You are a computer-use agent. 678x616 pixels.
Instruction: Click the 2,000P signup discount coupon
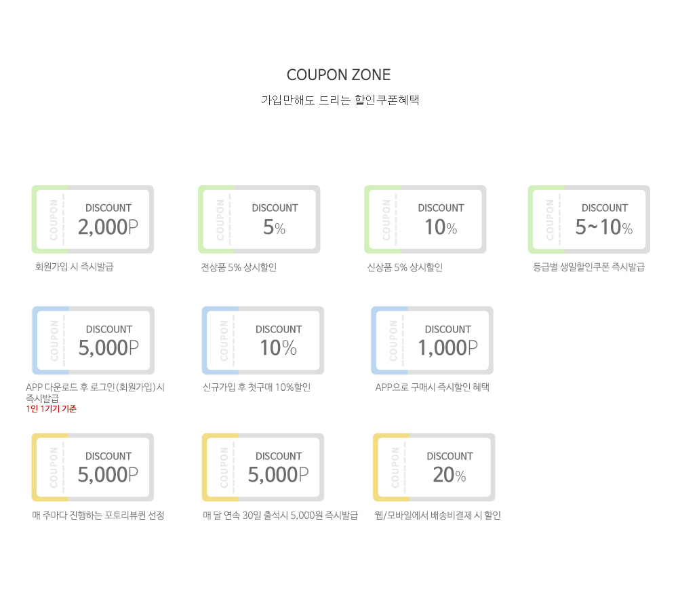(93, 219)
